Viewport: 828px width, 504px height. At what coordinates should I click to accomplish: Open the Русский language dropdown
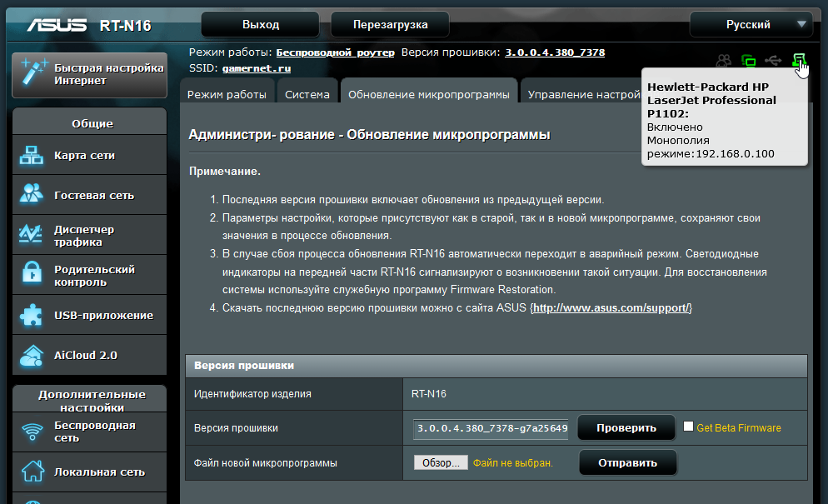pyautogui.click(x=751, y=24)
